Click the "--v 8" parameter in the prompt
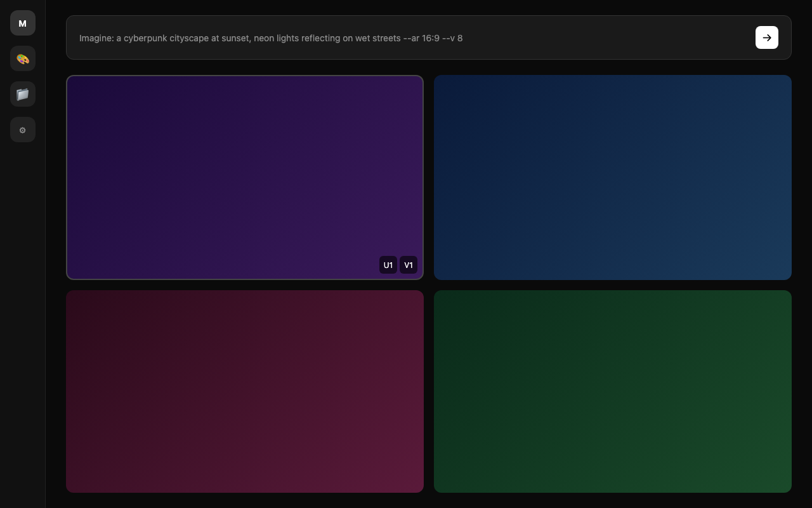Image resolution: width=812 pixels, height=508 pixels. [x=452, y=38]
